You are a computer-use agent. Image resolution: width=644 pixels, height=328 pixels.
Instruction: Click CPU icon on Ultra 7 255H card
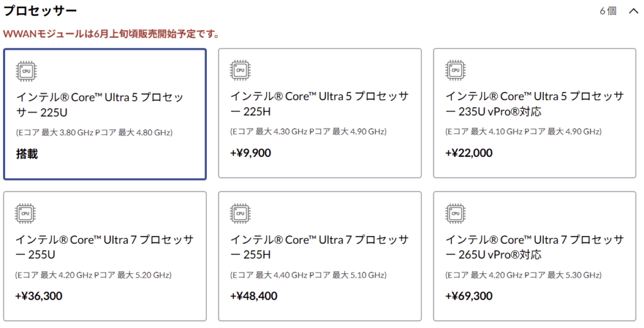(x=240, y=213)
